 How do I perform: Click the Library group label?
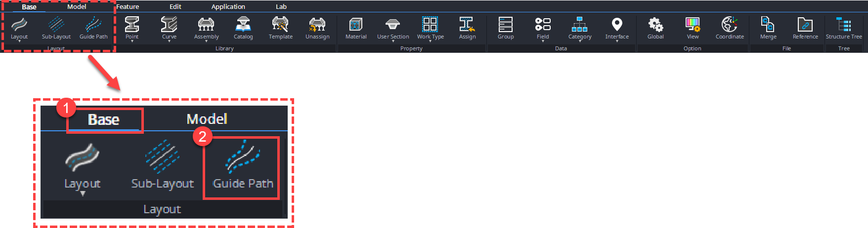click(x=224, y=48)
